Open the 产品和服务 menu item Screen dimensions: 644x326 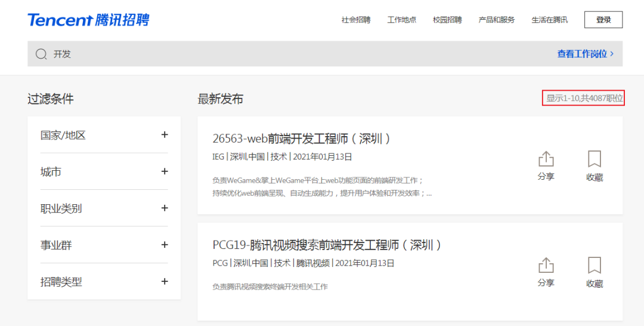[x=497, y=20]
